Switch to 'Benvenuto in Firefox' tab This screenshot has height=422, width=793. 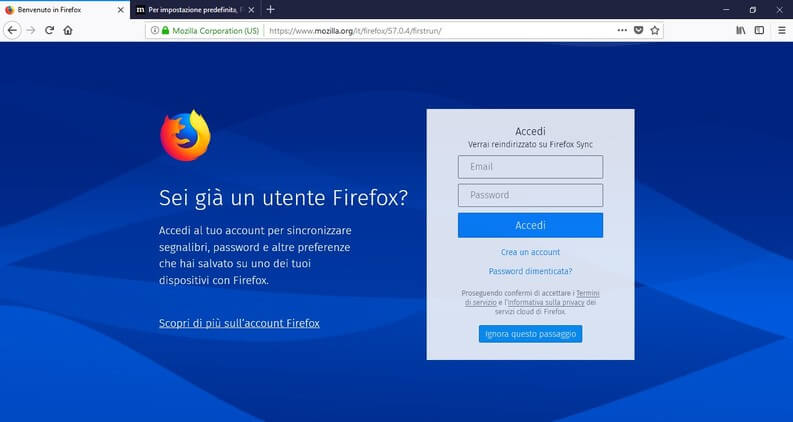point(65,10)
